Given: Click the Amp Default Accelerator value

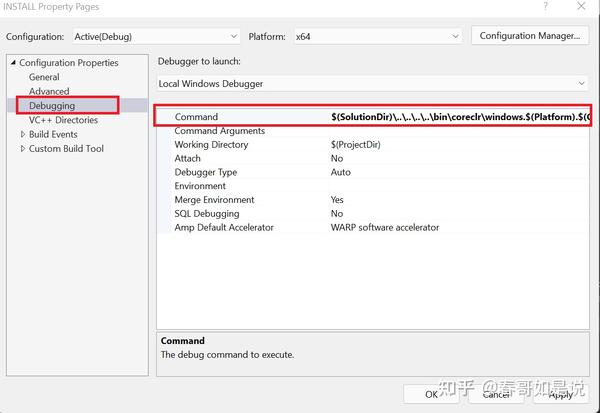Looking at the screenshot, I should tap(385, 227).
